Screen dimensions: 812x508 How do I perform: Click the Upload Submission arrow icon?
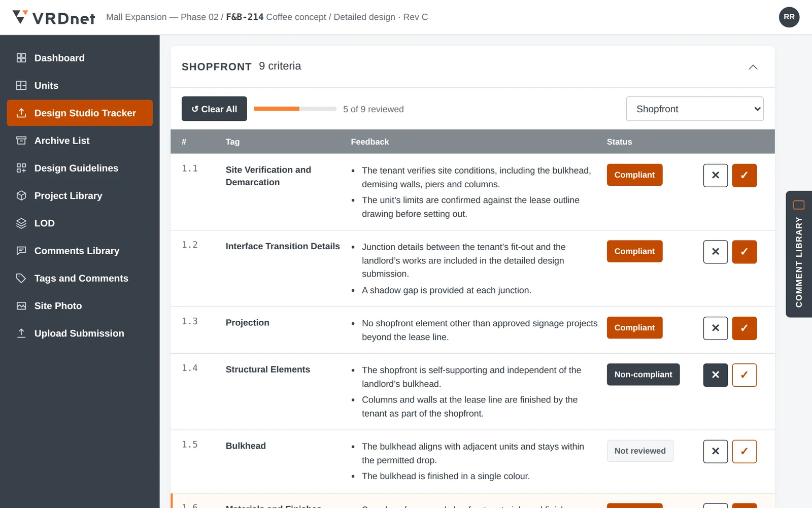tap(21, 333)
